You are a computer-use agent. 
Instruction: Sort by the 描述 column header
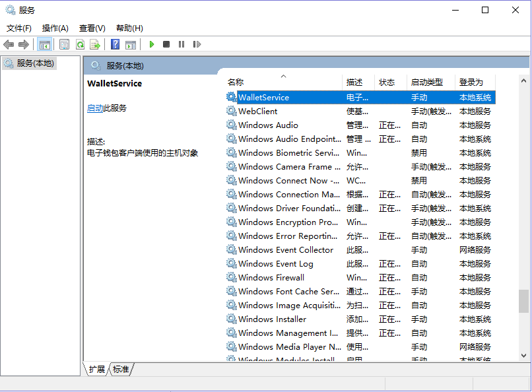point(358,82)
